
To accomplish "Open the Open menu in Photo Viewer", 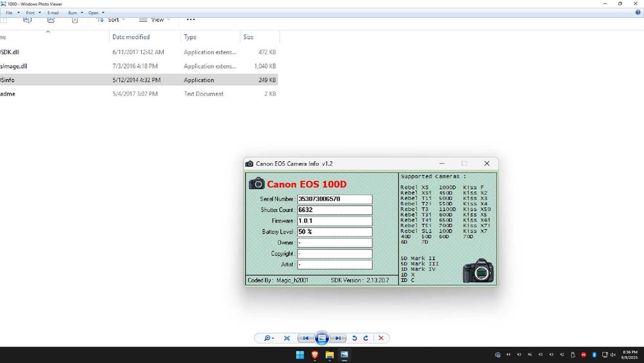I will click(93, 13).
